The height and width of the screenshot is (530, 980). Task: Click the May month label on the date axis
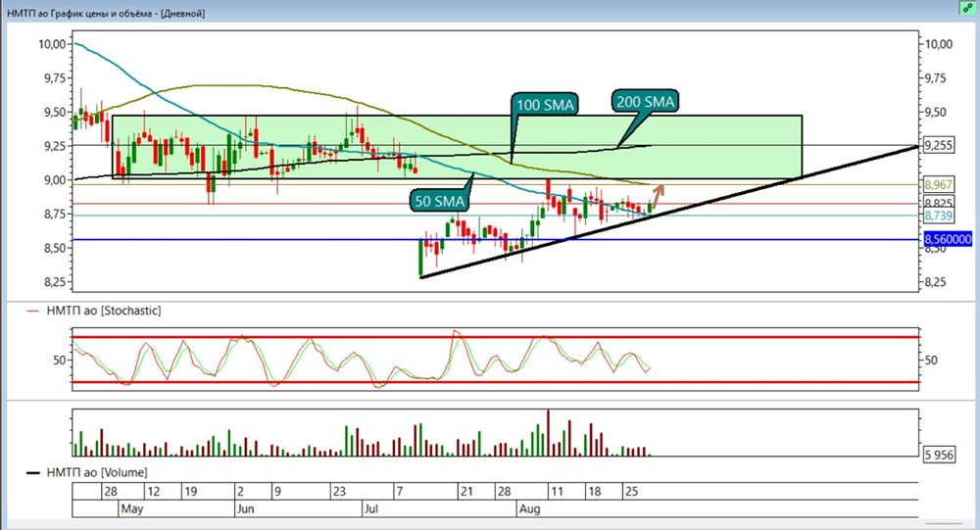tap(132, 508)
